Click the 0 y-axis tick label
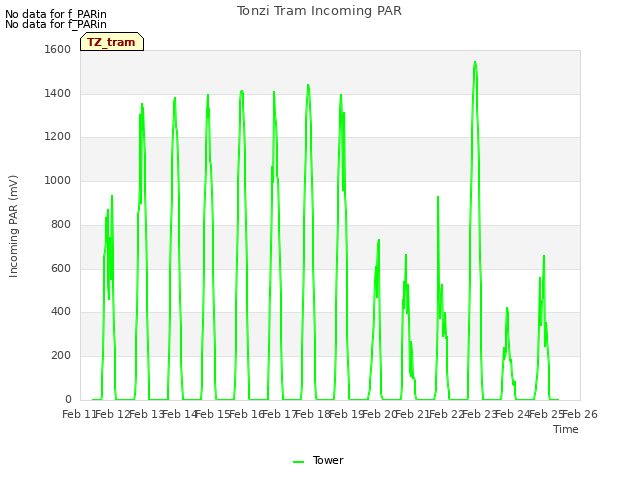Screen dimensions: 640x480 pyautogui.click(x=68, y=400)
